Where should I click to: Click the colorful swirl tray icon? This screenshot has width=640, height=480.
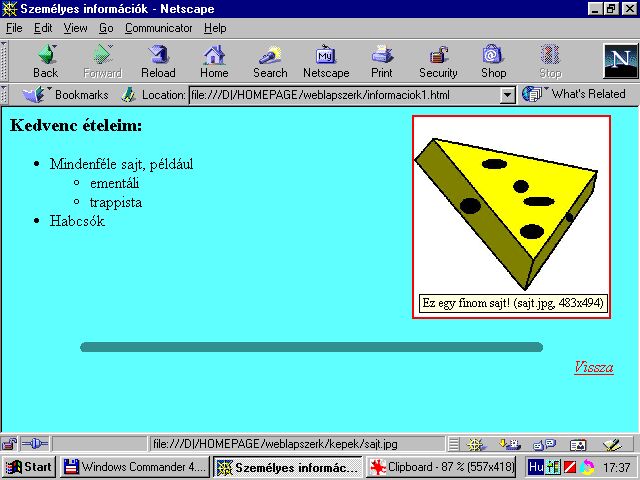pyautogui.click(x=587, y=467)
